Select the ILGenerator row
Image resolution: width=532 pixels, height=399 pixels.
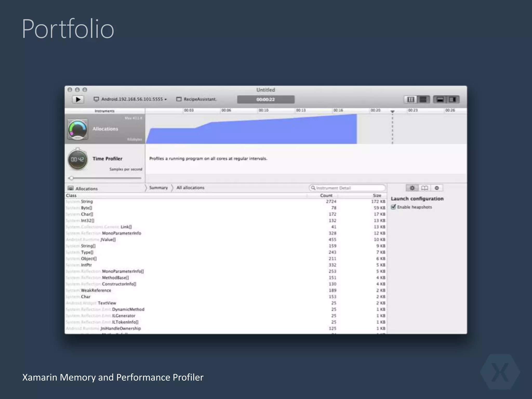pyautogui.click(x=225, y=316)
